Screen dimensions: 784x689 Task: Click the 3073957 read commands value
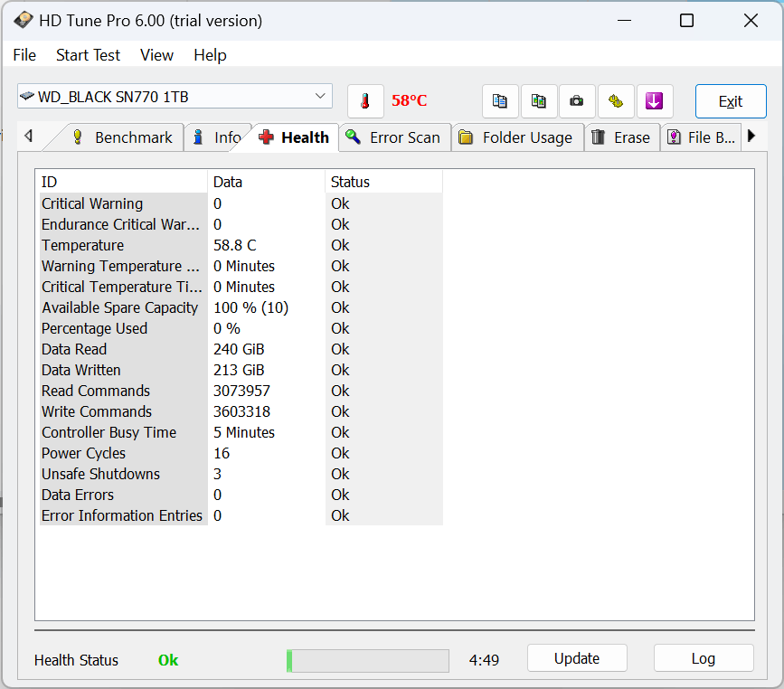point(241,391)
